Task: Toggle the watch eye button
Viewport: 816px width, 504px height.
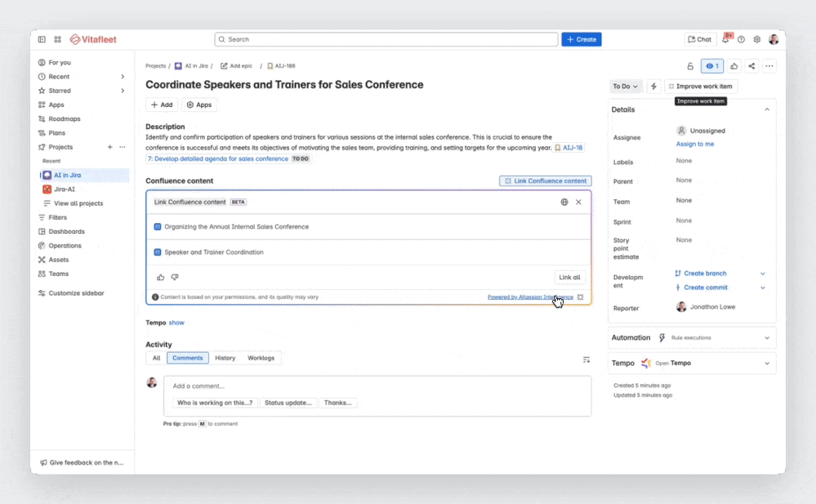Action: (x=712, y=66)
